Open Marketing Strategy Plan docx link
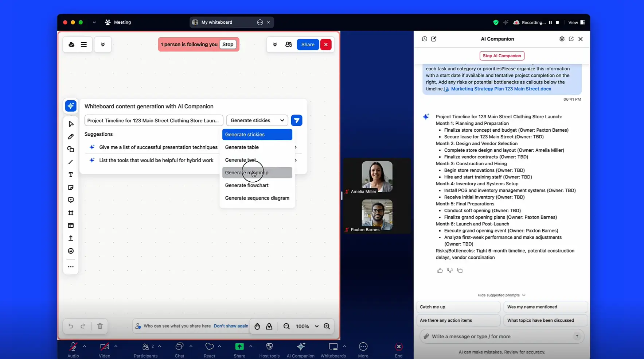This screenshot has height=359, width=644. pos(501,89)
